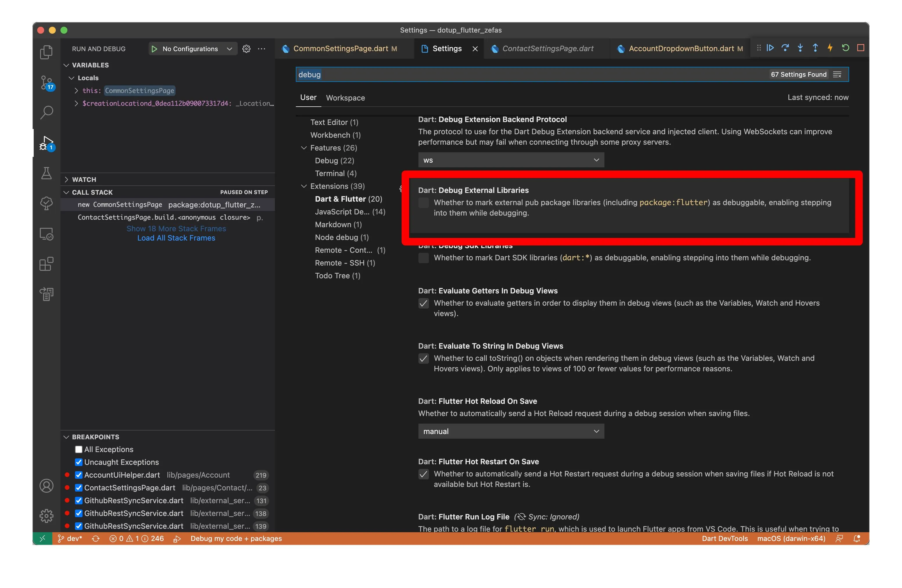Switch to the Workspace settings tab
Viewport: 902px width, 588px height.
(345, 98)
